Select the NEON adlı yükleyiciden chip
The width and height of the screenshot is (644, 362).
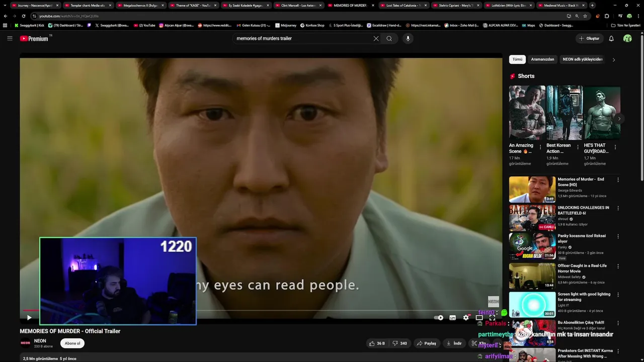tap(583, 59)
